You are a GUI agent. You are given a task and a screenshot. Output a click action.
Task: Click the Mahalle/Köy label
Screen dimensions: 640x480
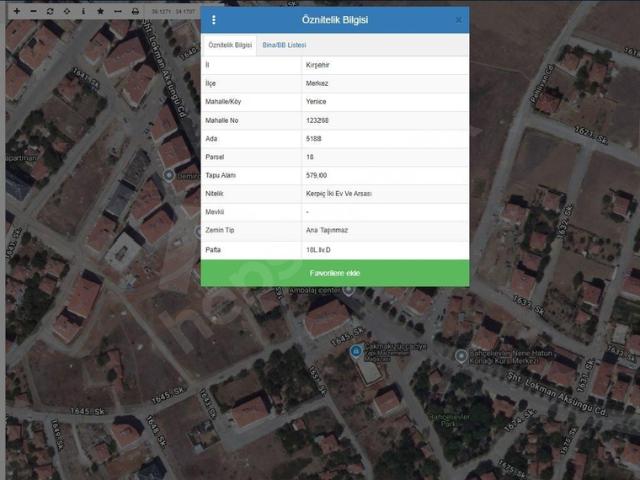click(x=223, y=102)
